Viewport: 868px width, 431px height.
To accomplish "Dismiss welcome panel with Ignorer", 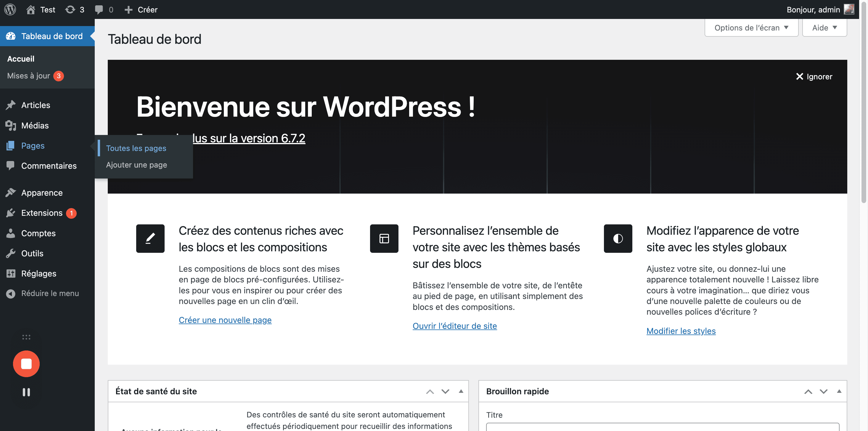I will 814,76.
